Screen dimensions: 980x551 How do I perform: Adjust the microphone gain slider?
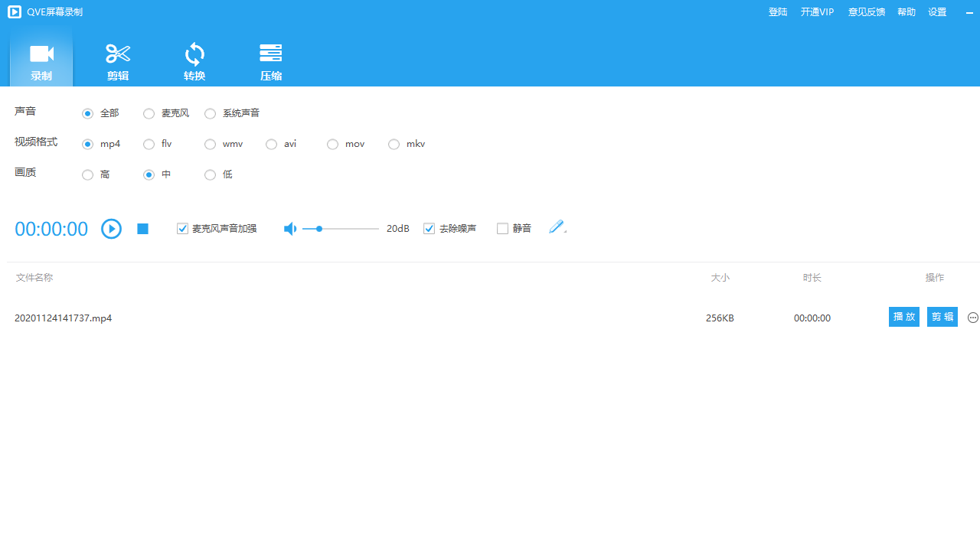pyautogui.click(x=341, y=229)
